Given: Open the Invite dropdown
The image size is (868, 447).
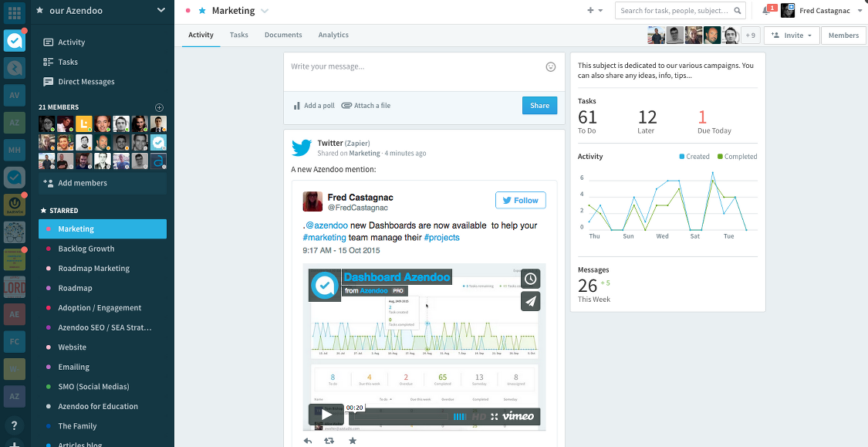Looking at the screenshot, I should tap(791, 36).
